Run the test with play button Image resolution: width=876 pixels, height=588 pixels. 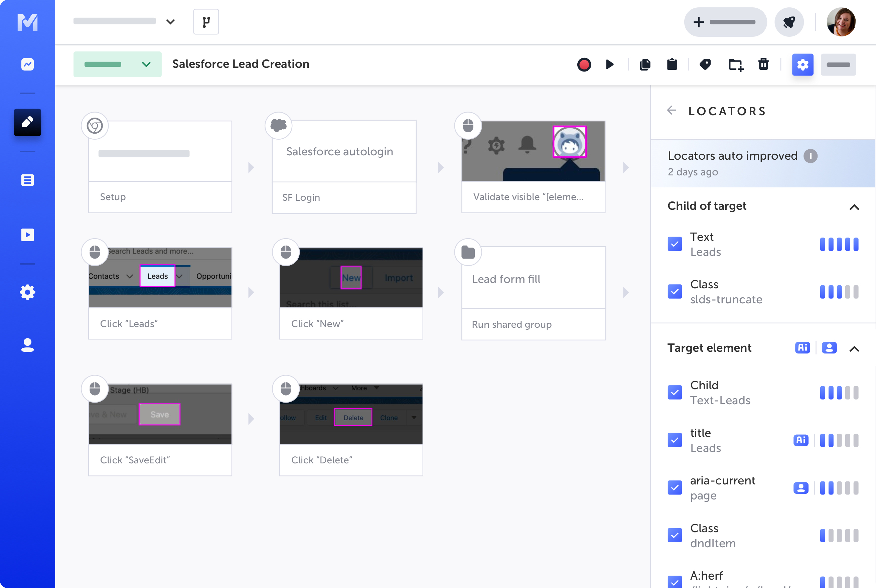(x=610, y=64)
